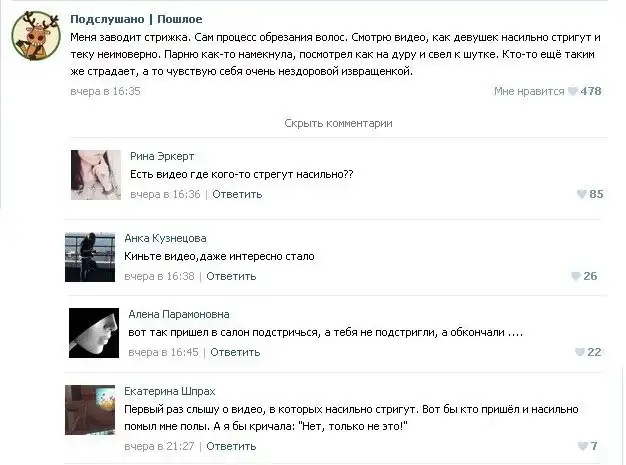Click heart icon on Алена Парамоновна's comment
Image resolution: width=626 pixels, height=465 pixels.
pyautogui.click(x=579, y=352)
